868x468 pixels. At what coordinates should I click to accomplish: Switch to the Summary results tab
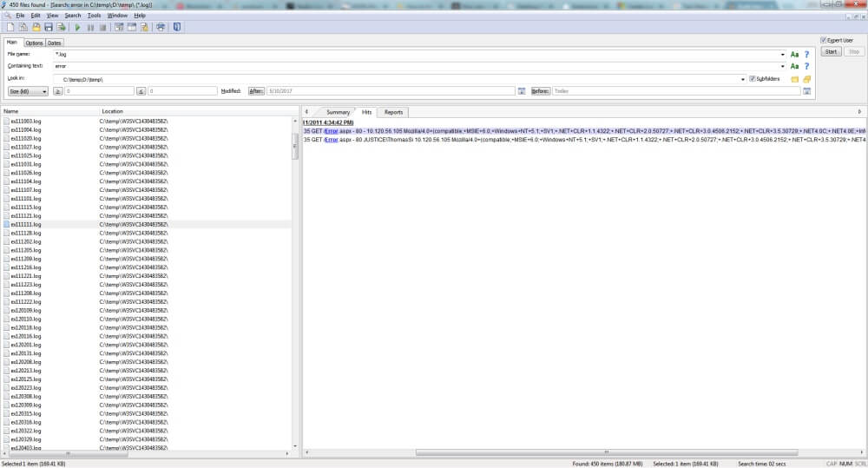point(338,112)
